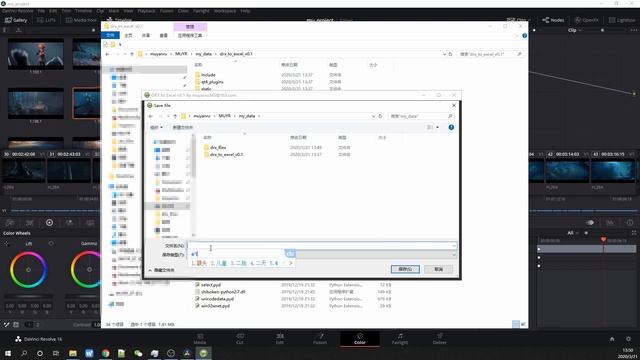Open the file name history dropdown arrow
Viewport: 640px width, 360px height.
tap(454, 246)
